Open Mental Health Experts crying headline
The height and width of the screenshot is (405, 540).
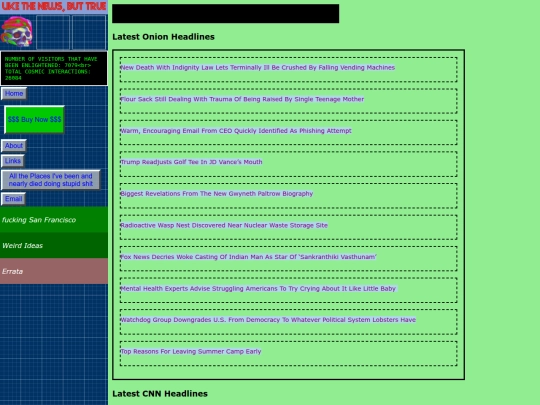[x=258, y=289]
